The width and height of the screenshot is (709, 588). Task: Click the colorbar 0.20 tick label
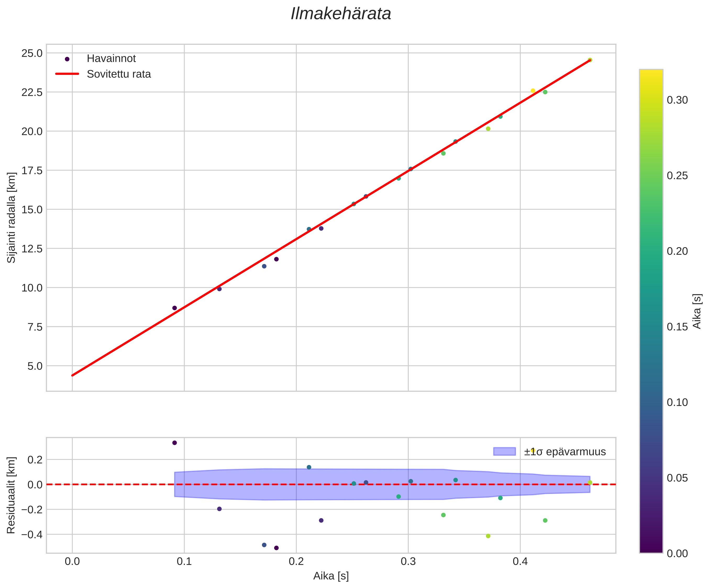tap(677, 251)
